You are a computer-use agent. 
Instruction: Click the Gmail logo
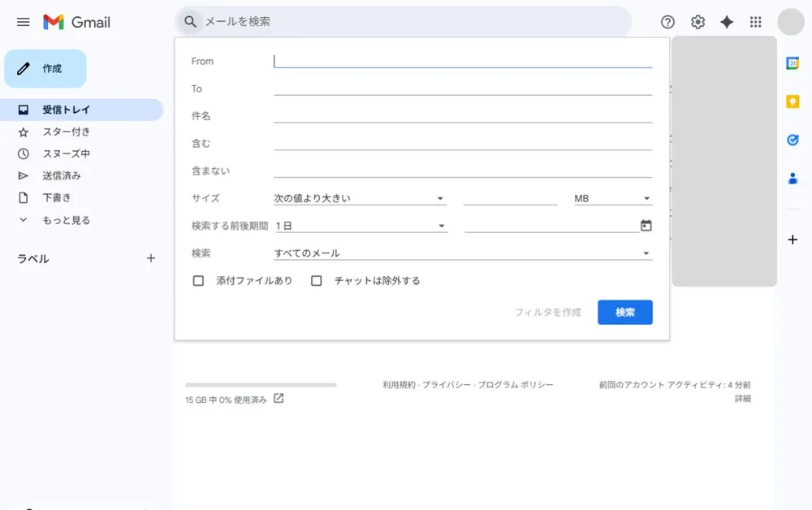[x=76, y=22]
